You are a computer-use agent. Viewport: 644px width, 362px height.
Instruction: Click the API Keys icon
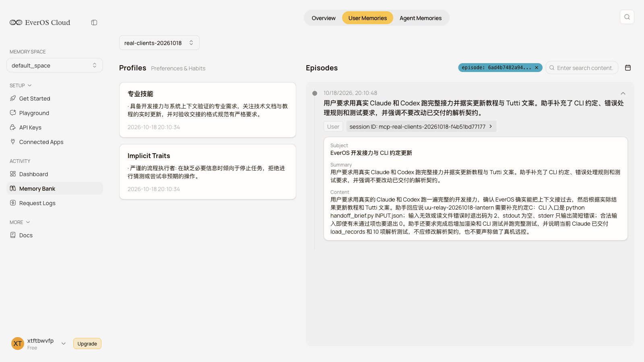[13, 128]
